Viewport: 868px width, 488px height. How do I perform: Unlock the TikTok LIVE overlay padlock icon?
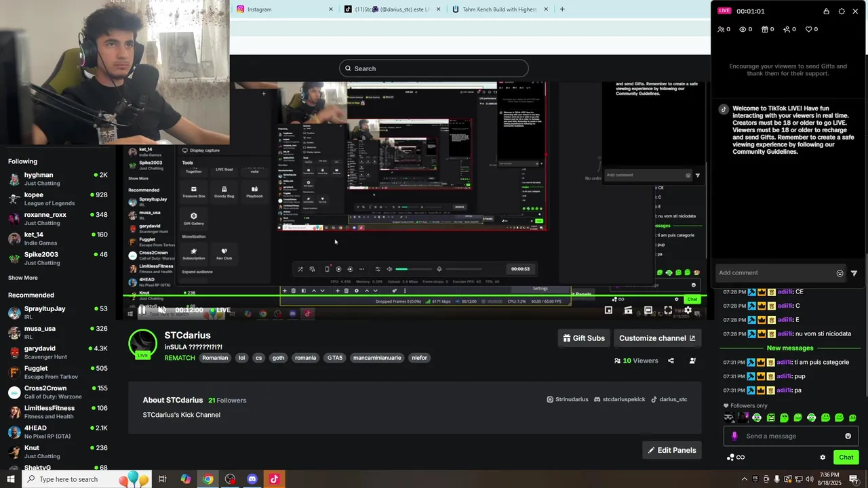(826, 11)
